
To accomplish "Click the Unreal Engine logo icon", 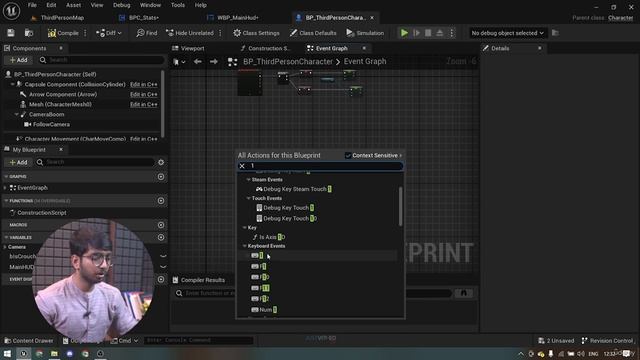I will coord(11,11).
